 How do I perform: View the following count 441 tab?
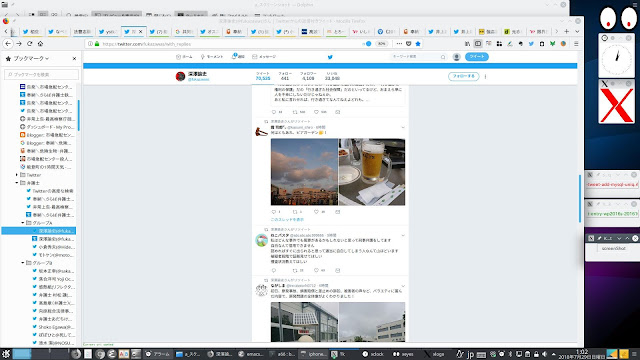coord(285,76)
